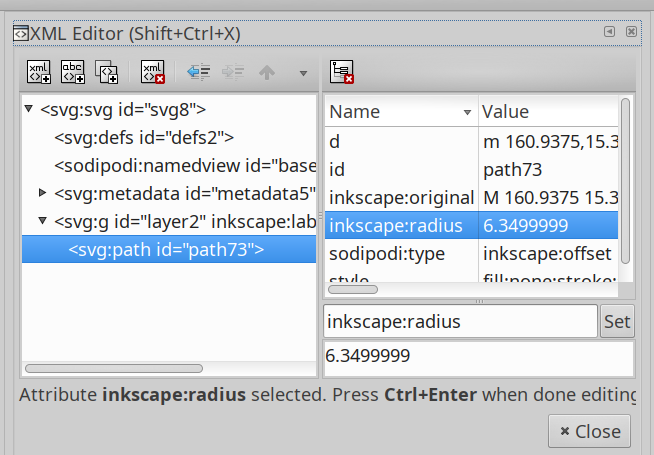Select the svg:defs defs2 node
The width and height of the screenshot is (654, 455).
(144, 138)
